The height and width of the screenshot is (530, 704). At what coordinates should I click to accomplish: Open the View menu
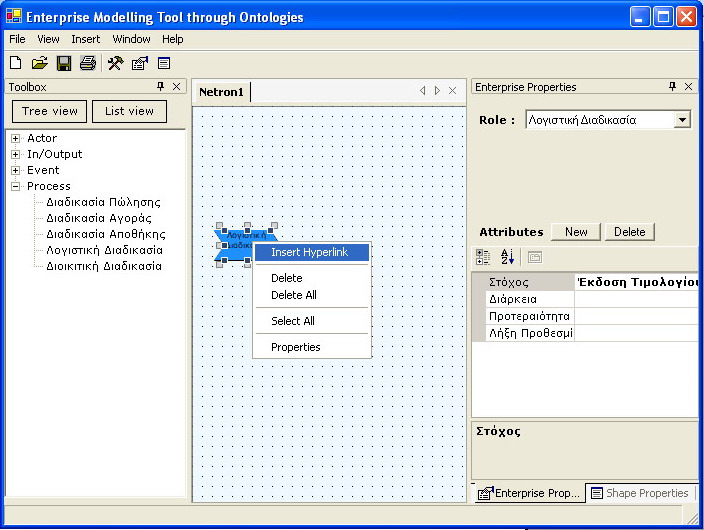coord(48,39)
